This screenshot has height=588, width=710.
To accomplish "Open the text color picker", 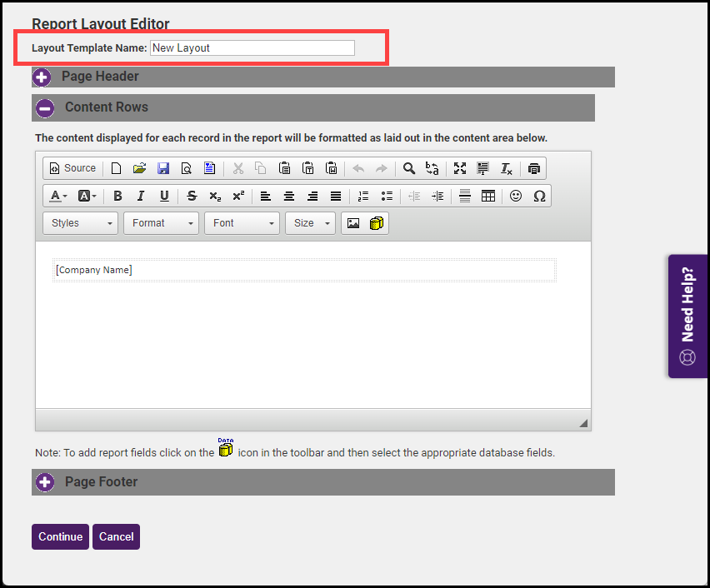I will pyautogui.click(x=58, y=196).
